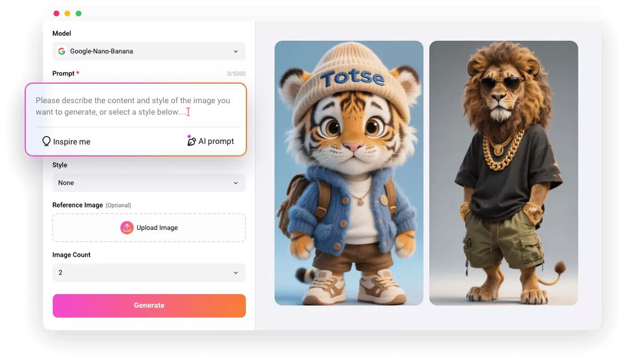
Task: Click the Inspire me lightbulb icon
Action: [x=46, y=141]
